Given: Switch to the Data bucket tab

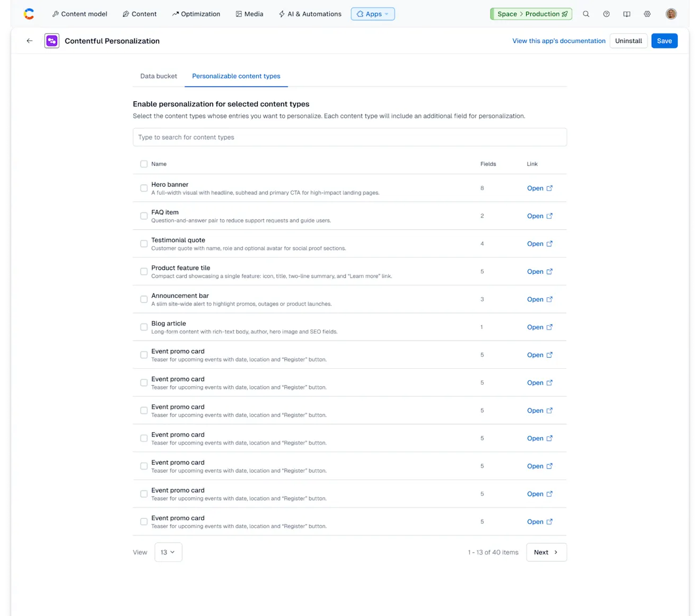Looking at the screenshot, I should (x=158, y=76).
